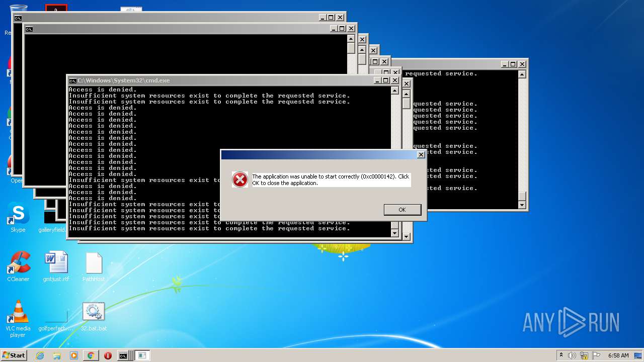The height and width of the screenshot is (362, 644).
Task: Open the gmtjust.rtf document icon
Action: coord(56,266)
